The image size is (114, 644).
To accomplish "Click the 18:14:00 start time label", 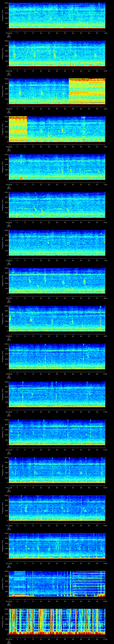I will tap(9, 564).
